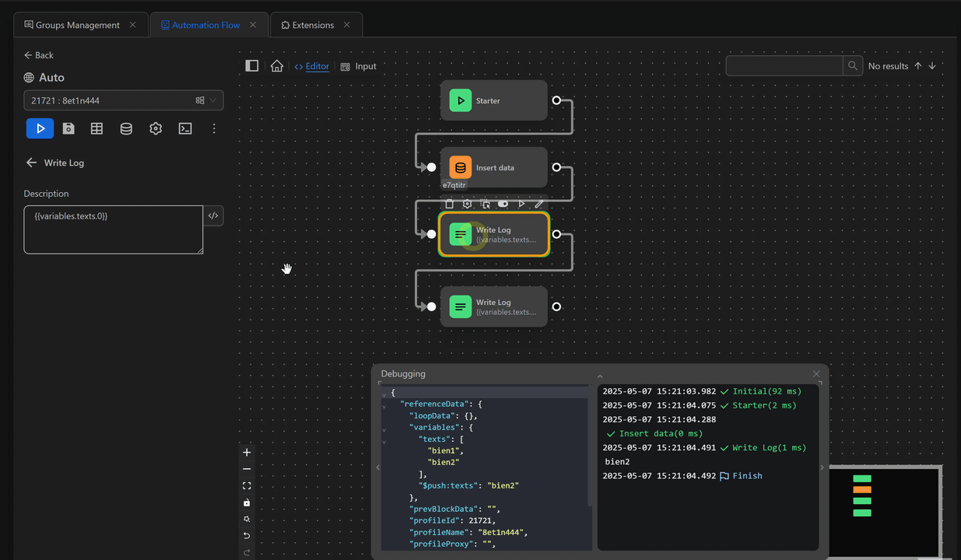Open the Input view next to Editor
961x560 pixels.
(x=359, y=66)
